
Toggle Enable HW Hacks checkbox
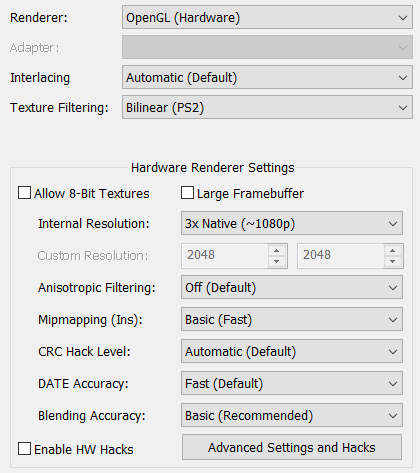tap(24, 449)
